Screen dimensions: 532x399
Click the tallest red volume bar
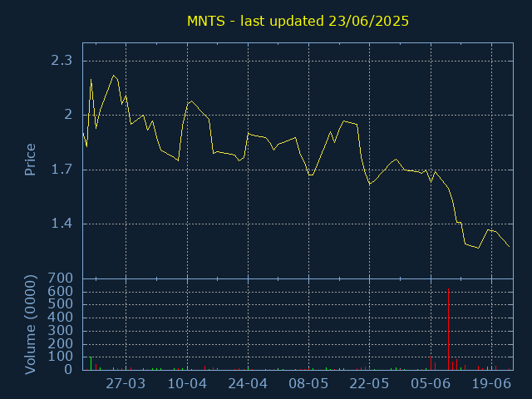448,329
